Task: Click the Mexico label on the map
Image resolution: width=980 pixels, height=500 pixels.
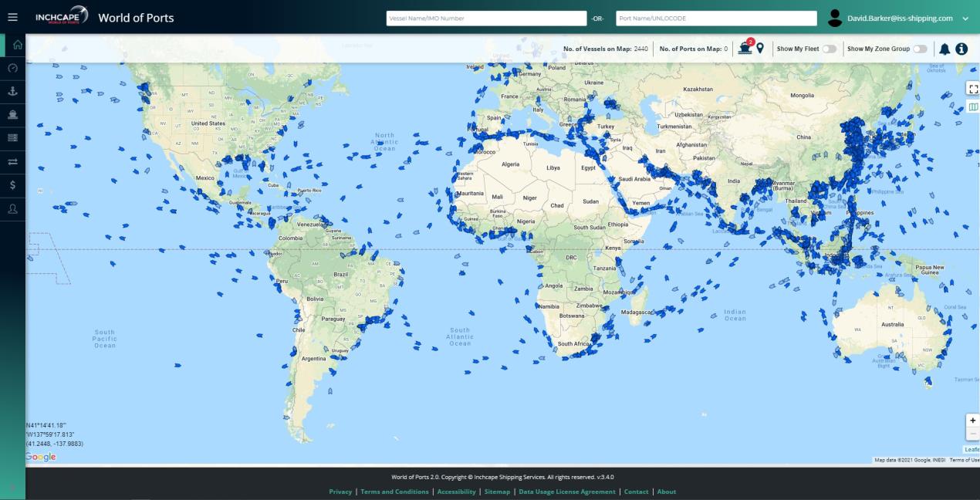Action: [204, 177]
